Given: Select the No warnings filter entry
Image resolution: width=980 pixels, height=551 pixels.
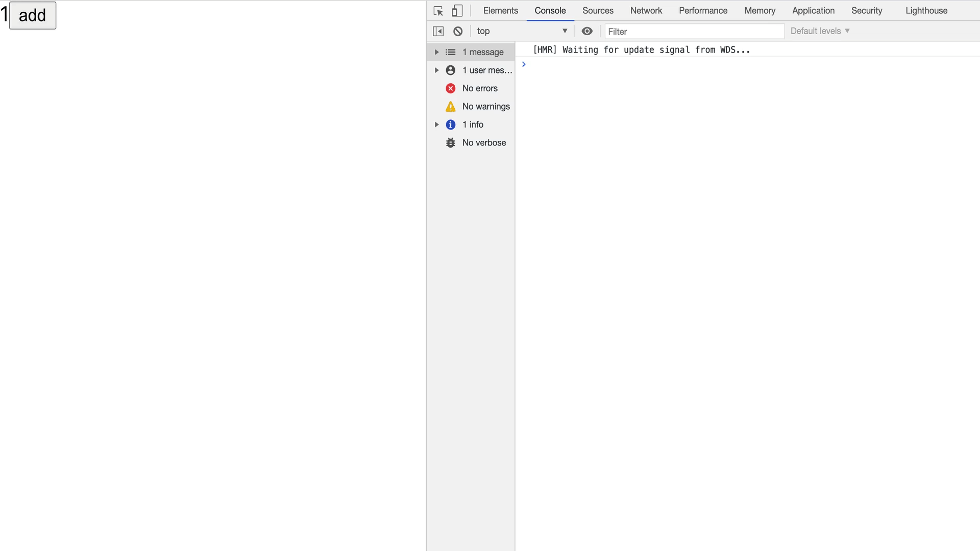Looking at the screenshot, I should coord(485,106).
